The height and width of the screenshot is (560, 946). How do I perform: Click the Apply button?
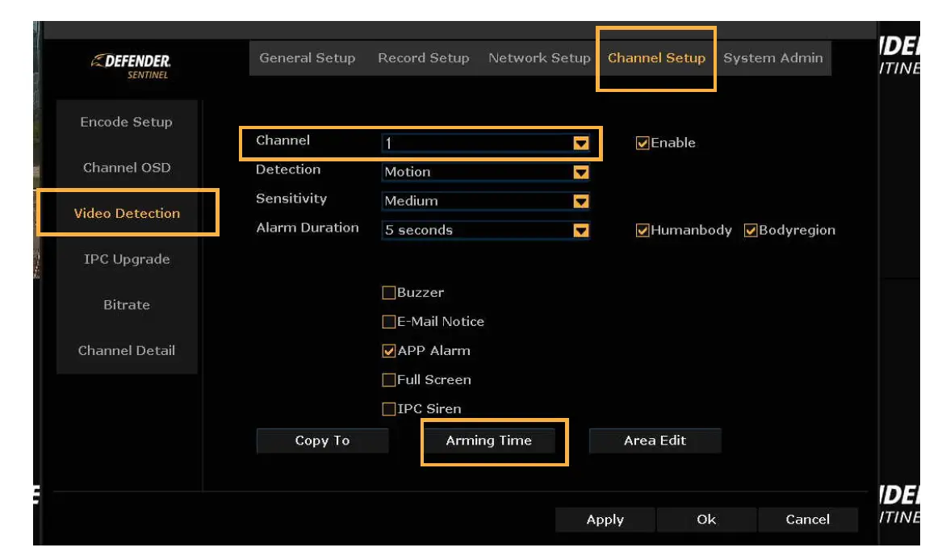[x=605, y=520]
